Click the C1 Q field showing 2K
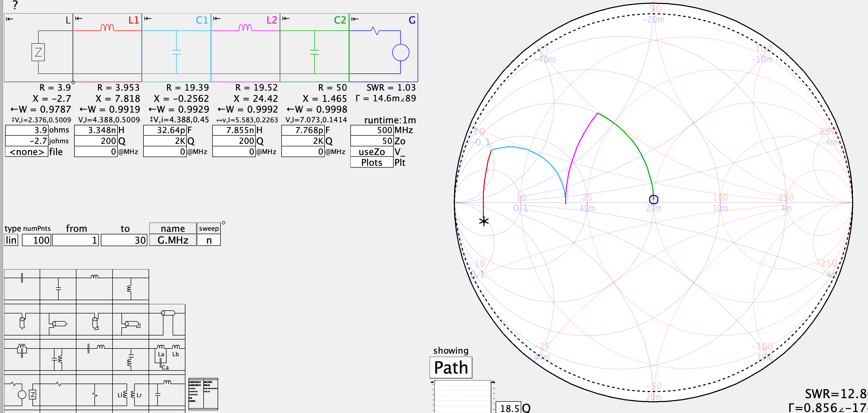868x413 pixels. coord(165,141)
